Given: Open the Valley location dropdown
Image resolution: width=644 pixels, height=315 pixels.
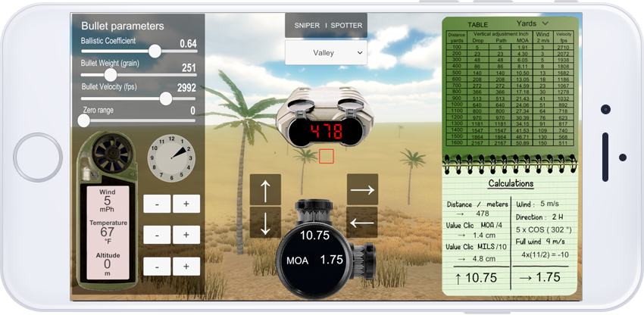Looking at the screenshot, I should click(x=326, y=53).
